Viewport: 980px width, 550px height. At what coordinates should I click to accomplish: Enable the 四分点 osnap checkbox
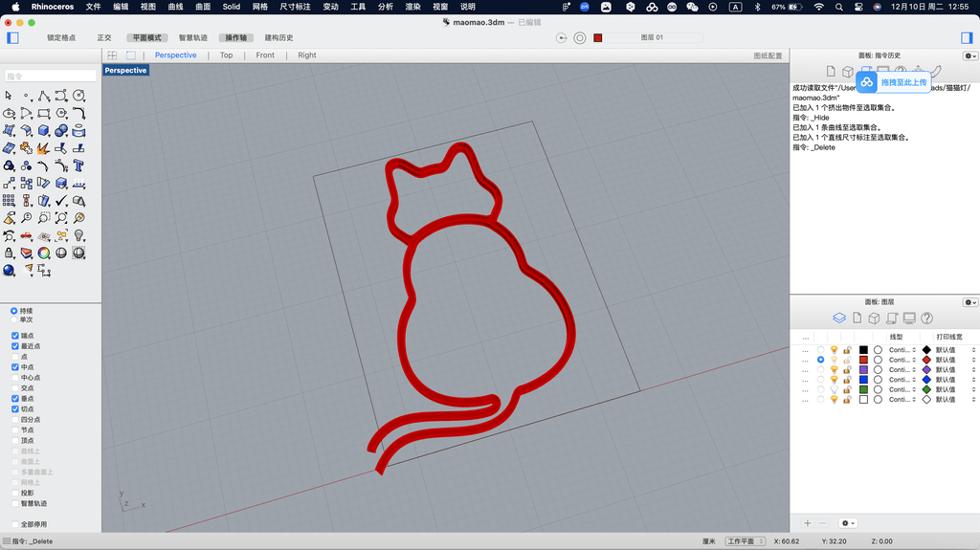pos(15,419)
